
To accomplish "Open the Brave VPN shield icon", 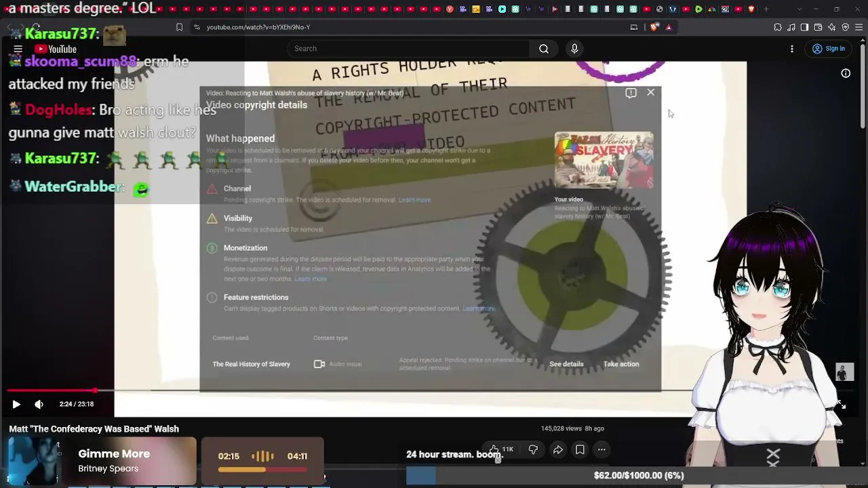I will click(x=846, y=27).
